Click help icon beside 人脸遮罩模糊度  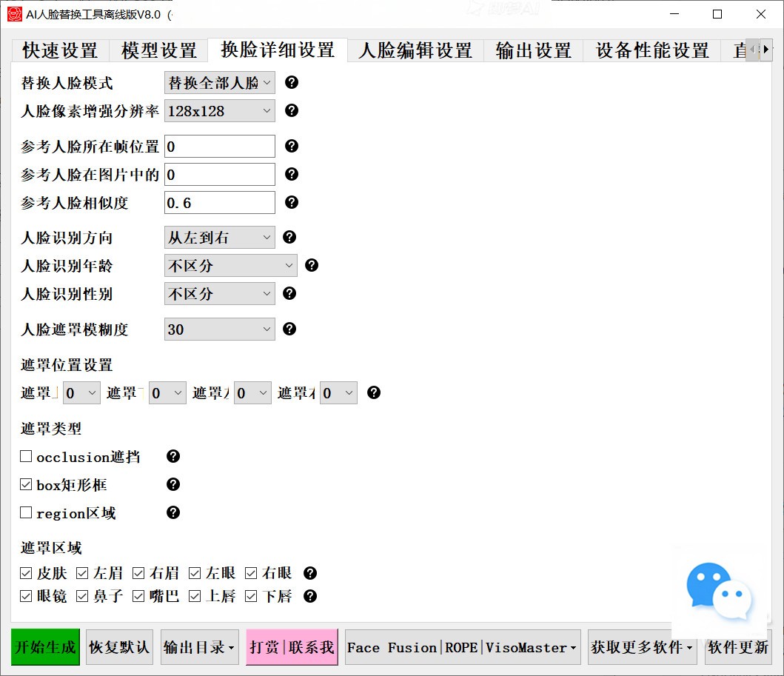[x=289, y=329]
